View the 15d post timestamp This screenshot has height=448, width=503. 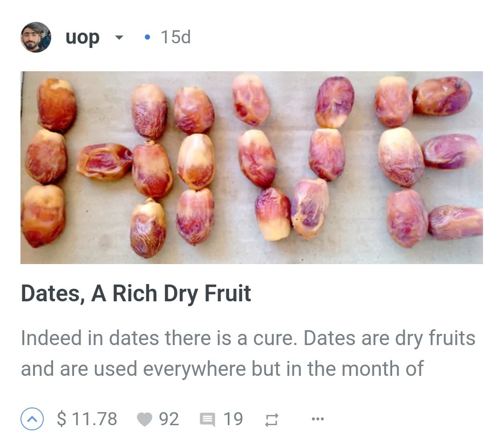(x=176, y=37)
